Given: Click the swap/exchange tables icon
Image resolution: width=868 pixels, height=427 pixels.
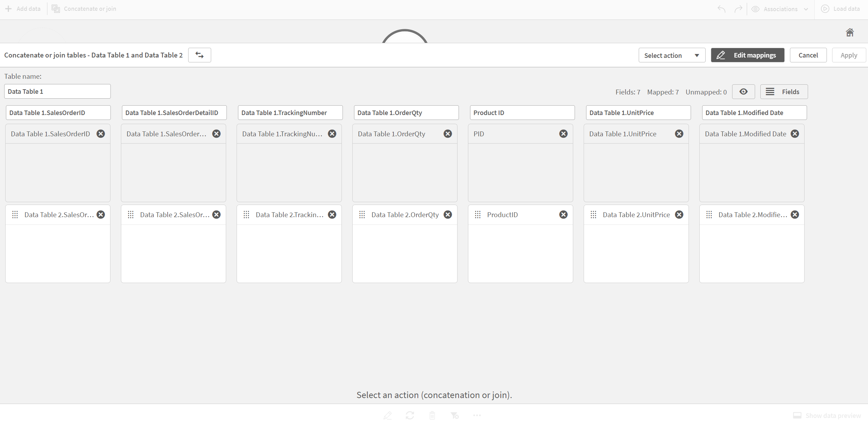Looking at the screenshot, I should pos(200,55).
